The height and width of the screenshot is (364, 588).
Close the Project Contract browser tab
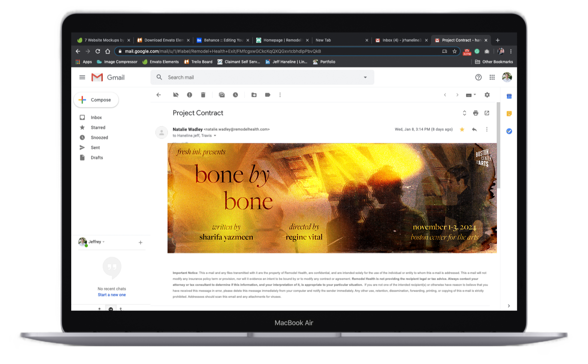click(486, 40)
